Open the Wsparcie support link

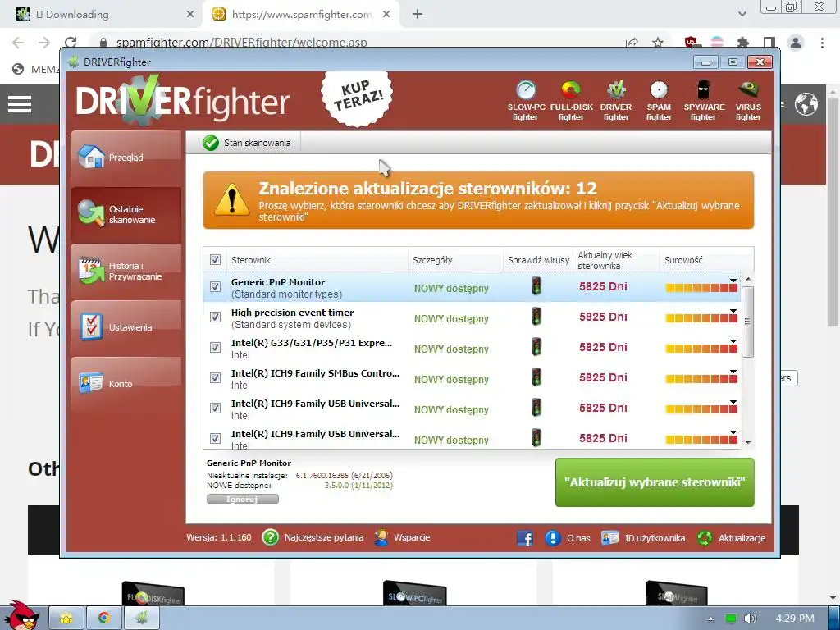402,537
